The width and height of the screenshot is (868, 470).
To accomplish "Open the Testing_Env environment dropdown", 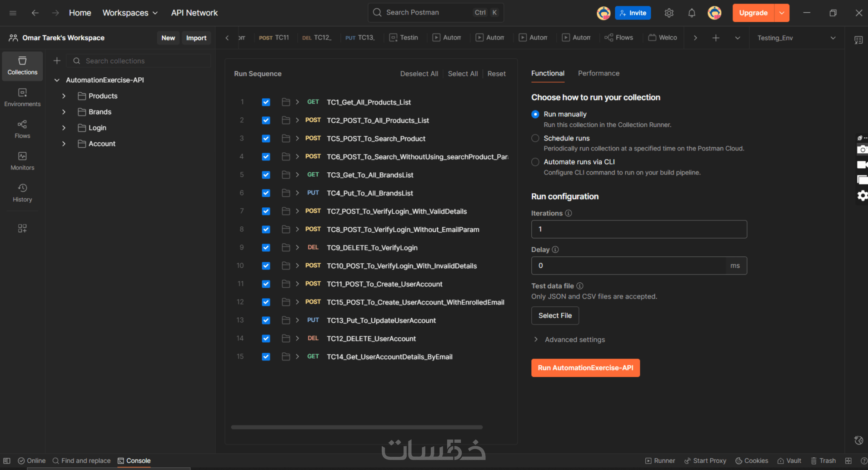I will pyautogui.click(x=796, y=38).
